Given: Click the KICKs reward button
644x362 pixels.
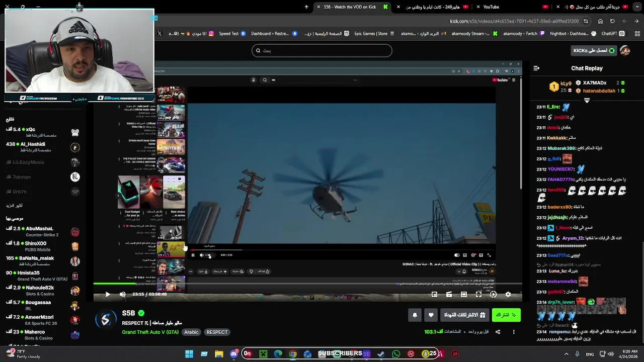Looking at the screenshot, I should point(594,50).
